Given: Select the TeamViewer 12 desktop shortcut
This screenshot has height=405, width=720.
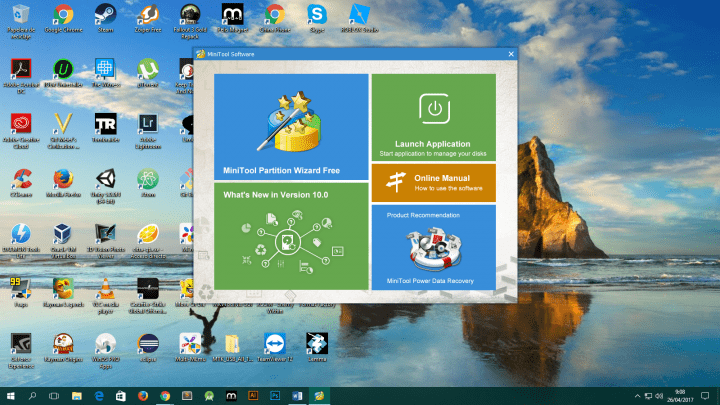Looking at the screenshot, I should pos(275,348).
